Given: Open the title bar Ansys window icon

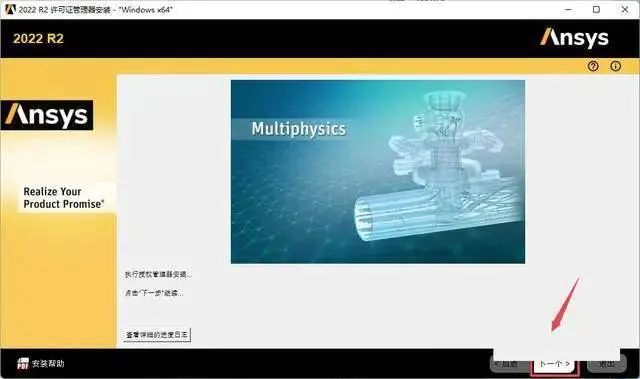Looking at the screenshot, I should click(10, 9).
